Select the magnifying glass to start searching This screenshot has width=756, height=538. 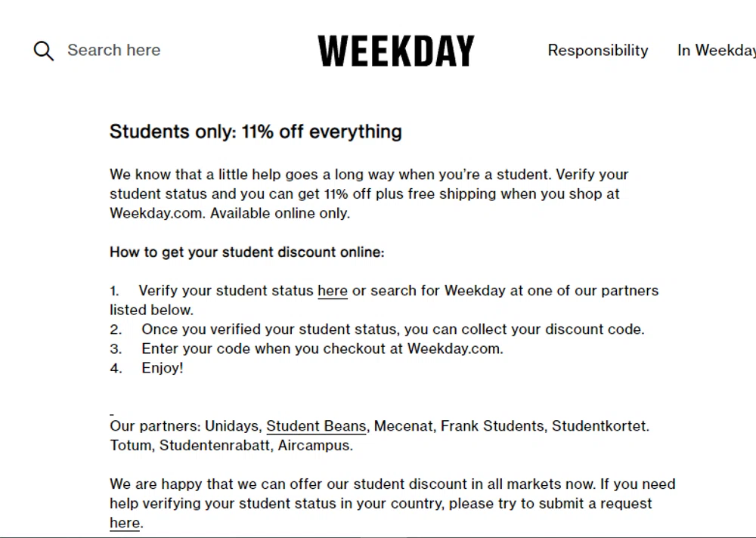click(43, 50)
